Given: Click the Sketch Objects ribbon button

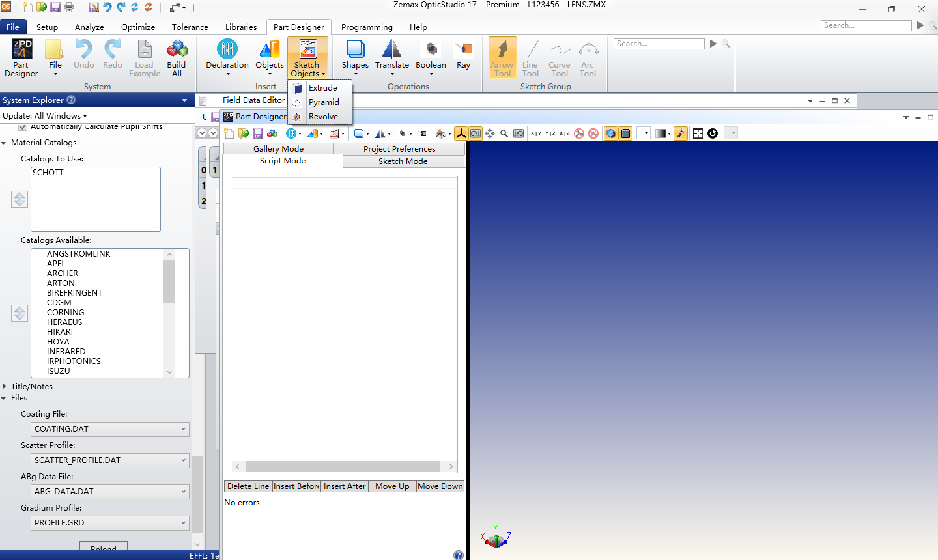Looking at the screenshot, I should (307, 58).
